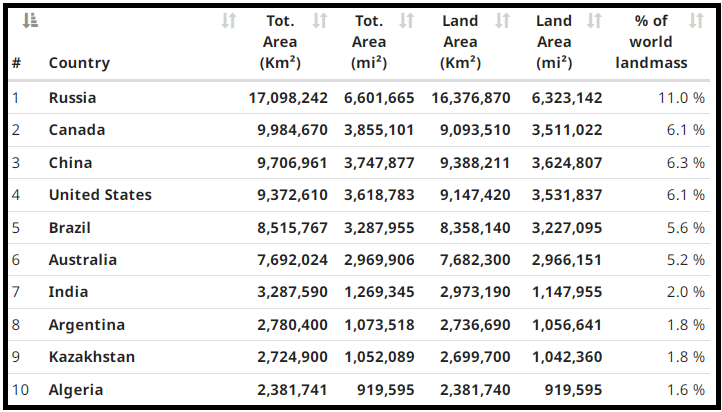
Task: Select Canada land area 9,093,510
Action: (x=475, y=130)
